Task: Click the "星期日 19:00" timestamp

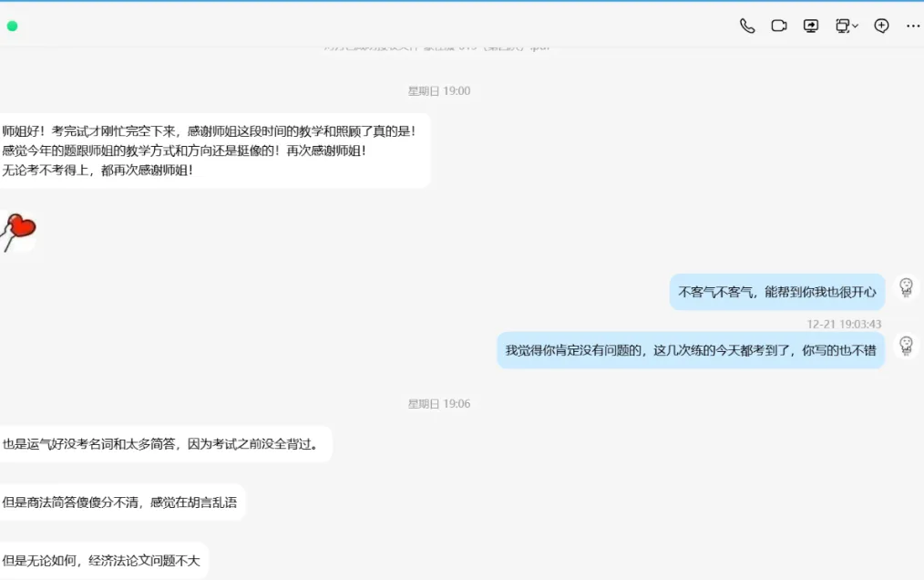Action: pos(439,91)
